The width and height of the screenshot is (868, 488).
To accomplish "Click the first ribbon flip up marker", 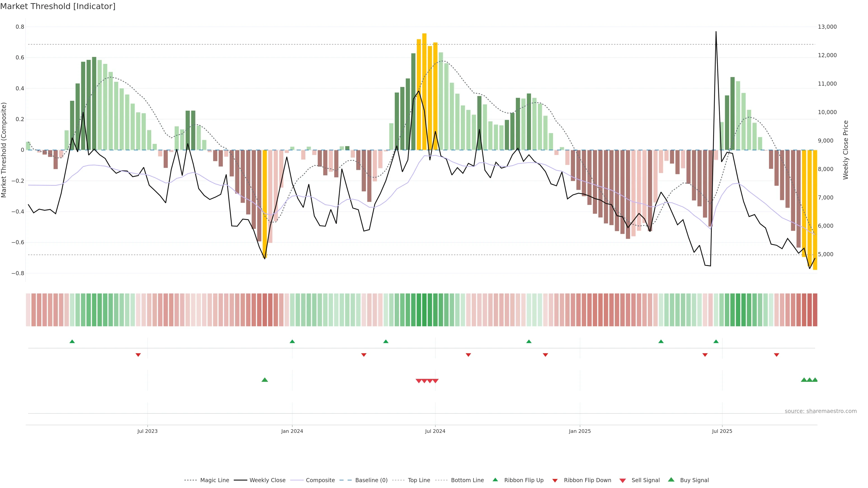I will 72,342.
